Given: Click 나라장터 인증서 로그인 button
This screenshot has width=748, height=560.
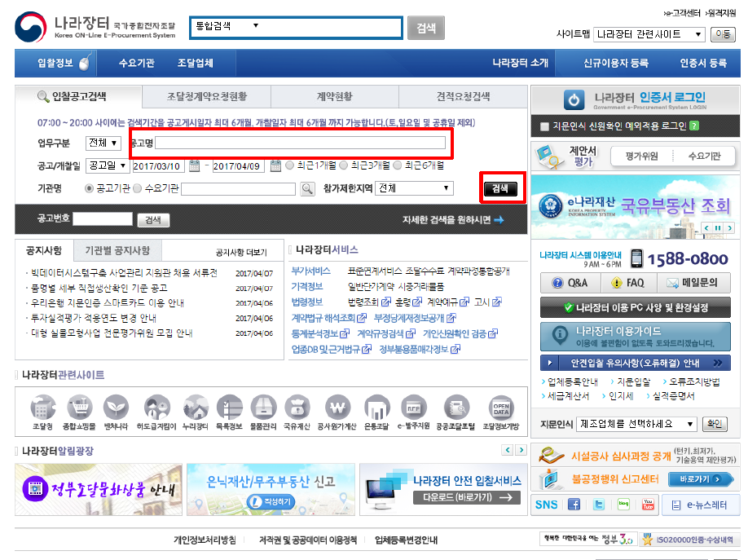Looking at the screenshot, I should click(x=636, y=99).
